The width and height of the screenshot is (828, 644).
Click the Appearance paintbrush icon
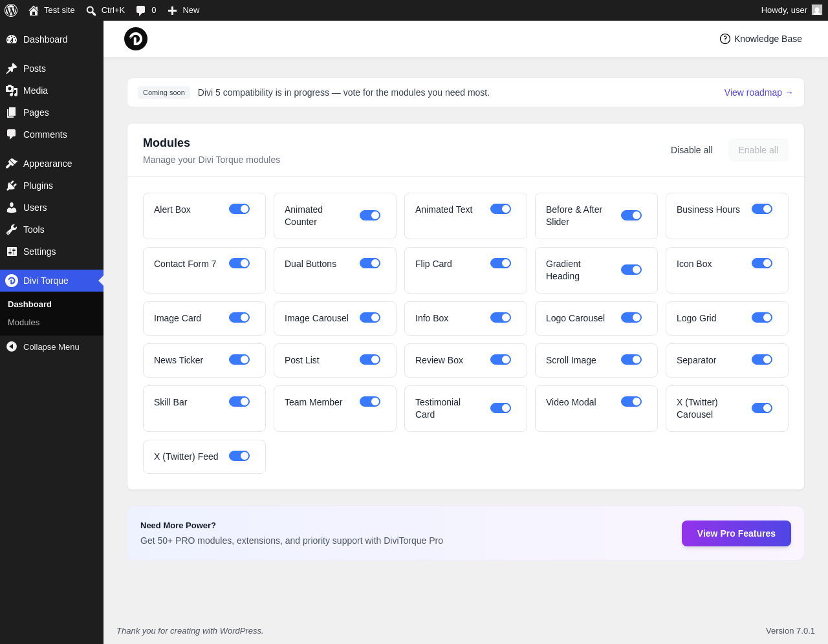tap(12, 164)
